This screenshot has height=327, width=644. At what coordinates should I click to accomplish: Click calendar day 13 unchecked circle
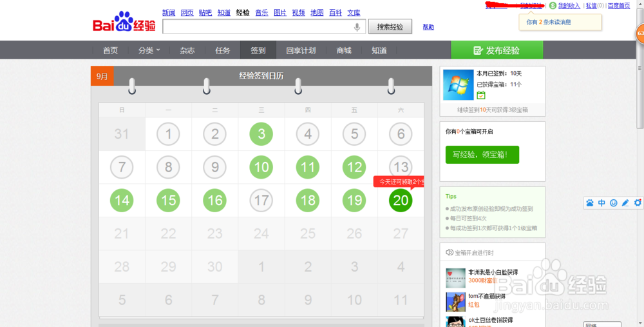[x=401, y=167]
